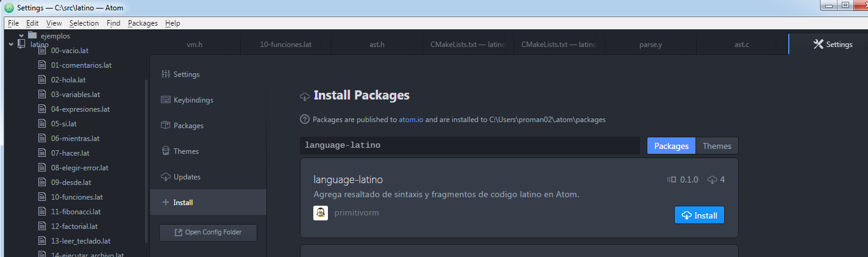The width and height of the screenshot is (868, 257).
Task: Click the download count icon on language-latino
Action: [712, 179]
